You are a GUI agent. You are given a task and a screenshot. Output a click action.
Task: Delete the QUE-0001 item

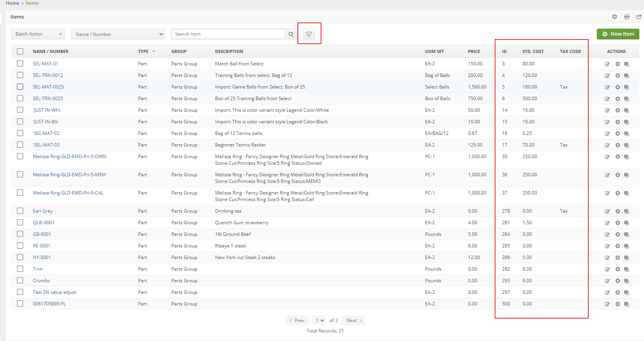(x=618, y=223)
